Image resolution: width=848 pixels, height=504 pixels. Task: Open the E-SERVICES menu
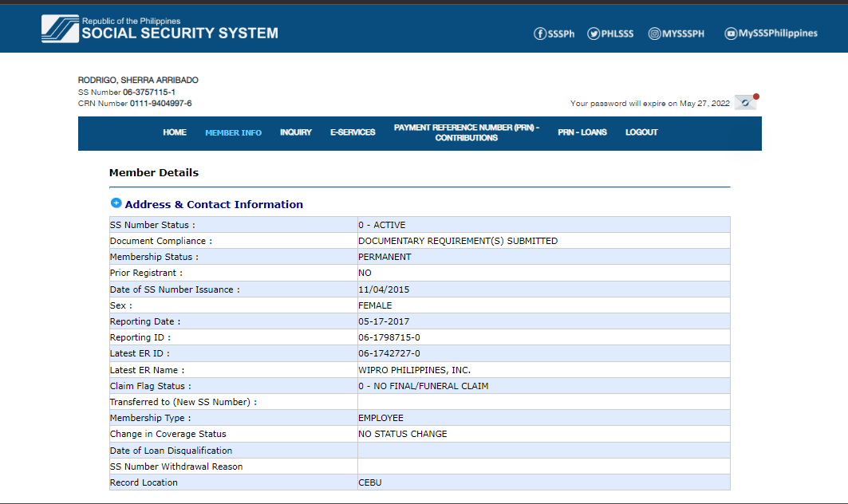coord(353,132)
